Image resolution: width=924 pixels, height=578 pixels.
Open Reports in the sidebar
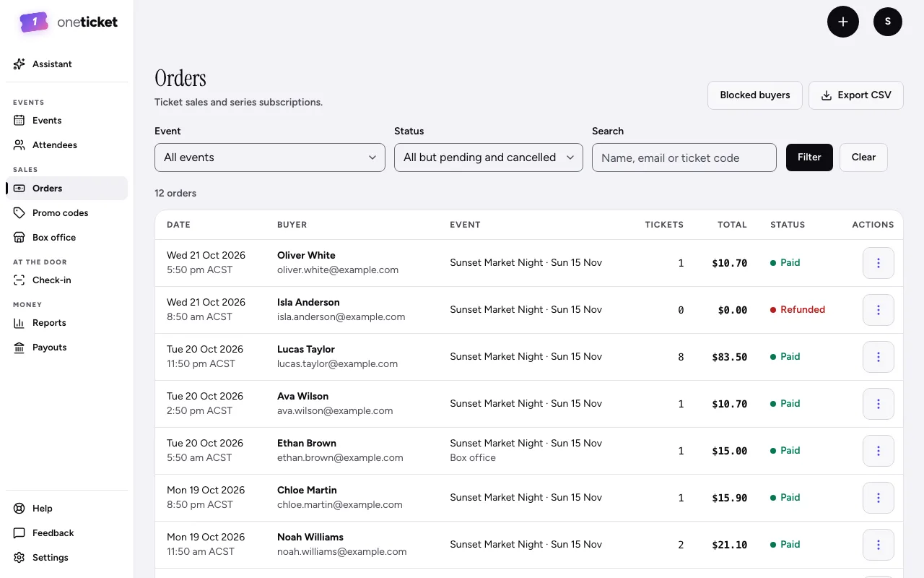(x=66, y=323)
